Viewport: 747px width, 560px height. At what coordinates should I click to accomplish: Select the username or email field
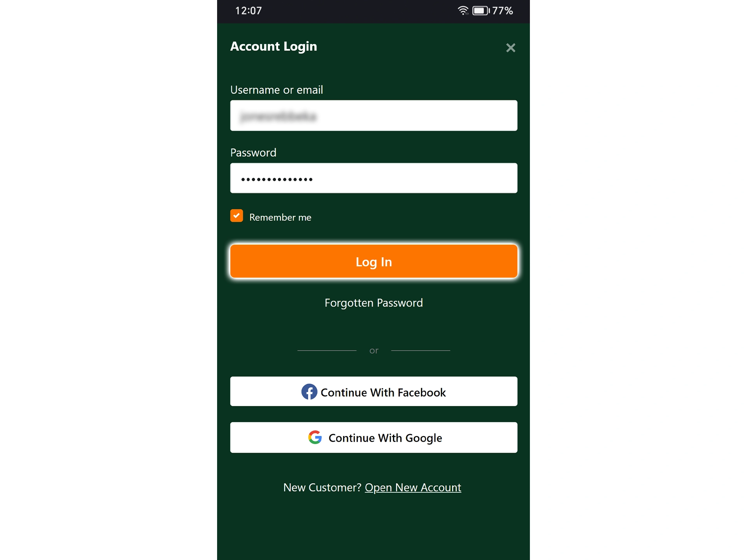[x=373, y=115]
